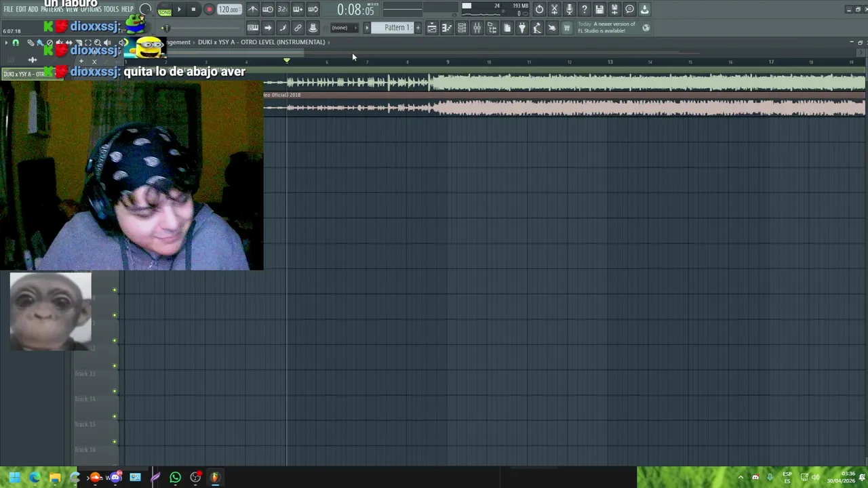Viewport: 868px width, 488px height.
Task: Open File Explorer from the taskbar
Action: coord(55,477)
